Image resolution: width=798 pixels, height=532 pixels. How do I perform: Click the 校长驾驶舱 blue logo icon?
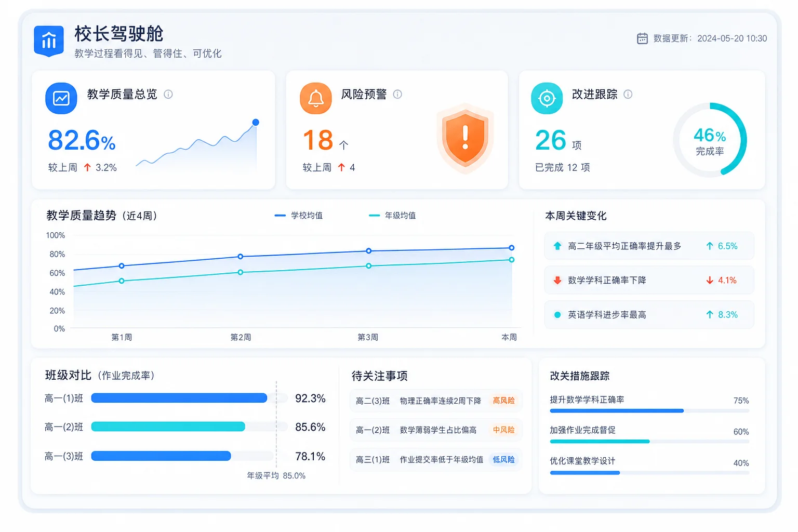49,41
